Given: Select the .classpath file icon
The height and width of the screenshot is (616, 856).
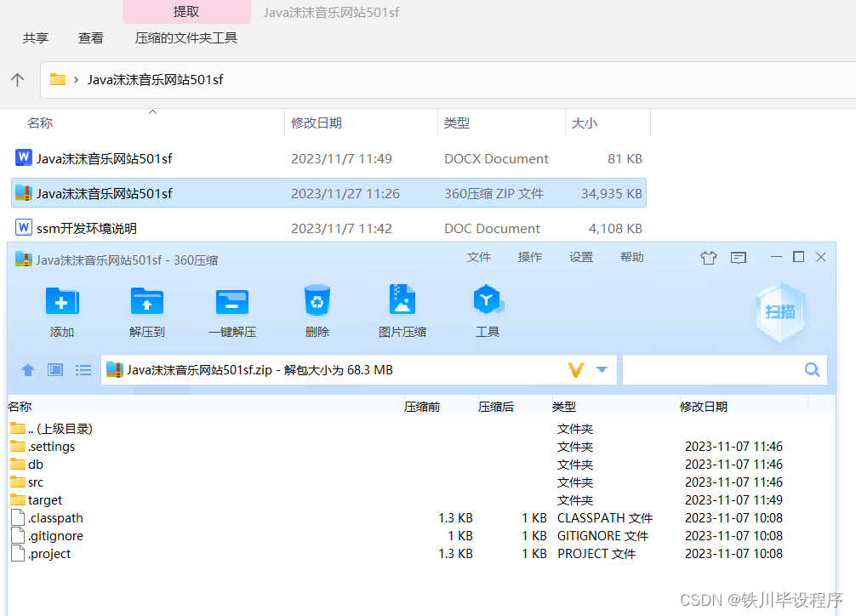Looking at the screenshot, I should point(18,517).
